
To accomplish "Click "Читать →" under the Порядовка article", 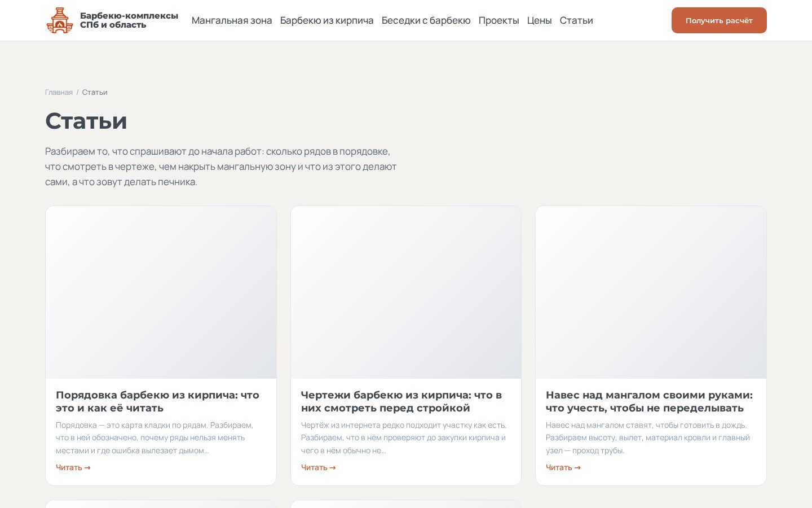I will click(73, 467).
